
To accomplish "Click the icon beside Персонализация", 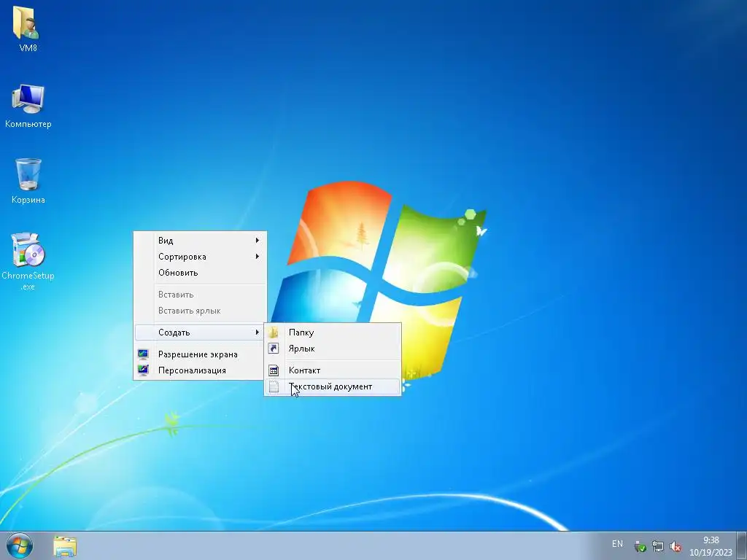I will 143,370.
